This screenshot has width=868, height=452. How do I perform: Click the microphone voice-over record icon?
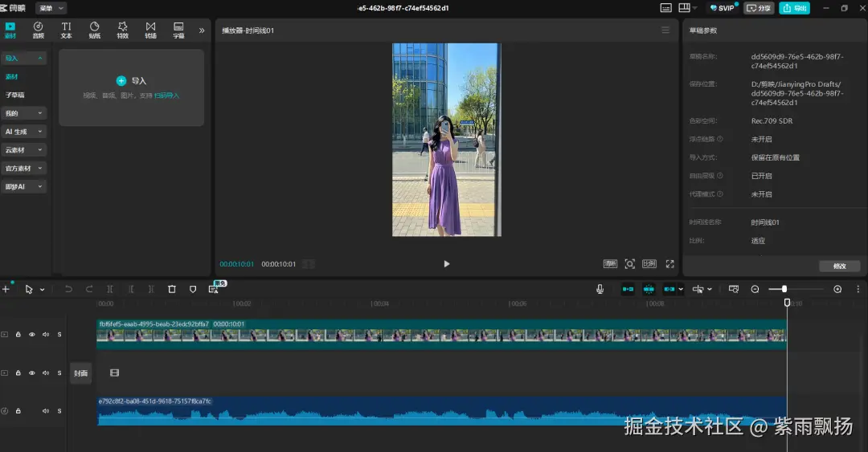pos(600,289)
